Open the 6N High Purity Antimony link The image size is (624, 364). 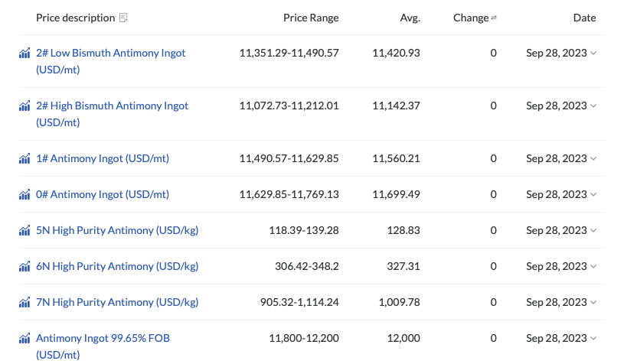coord(117,267)
